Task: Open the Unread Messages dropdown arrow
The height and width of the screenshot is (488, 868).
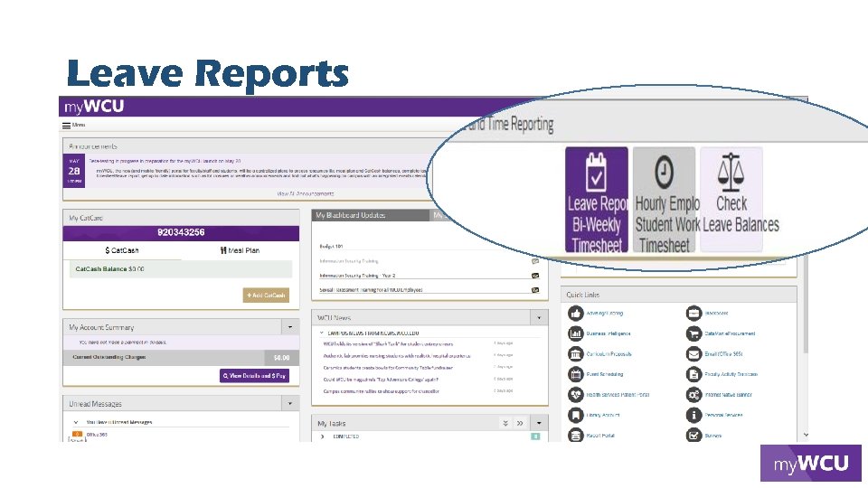Action: [x=290, y=404]
